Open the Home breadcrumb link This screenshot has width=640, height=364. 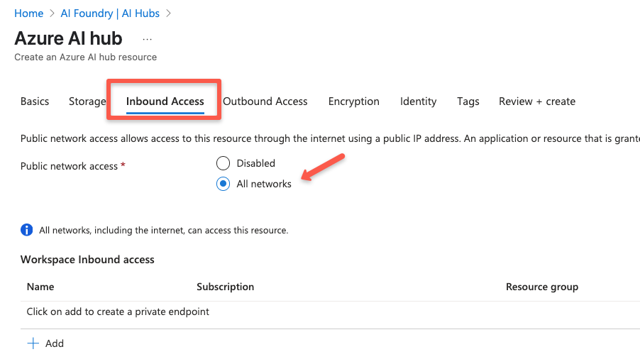pos(28,13)
